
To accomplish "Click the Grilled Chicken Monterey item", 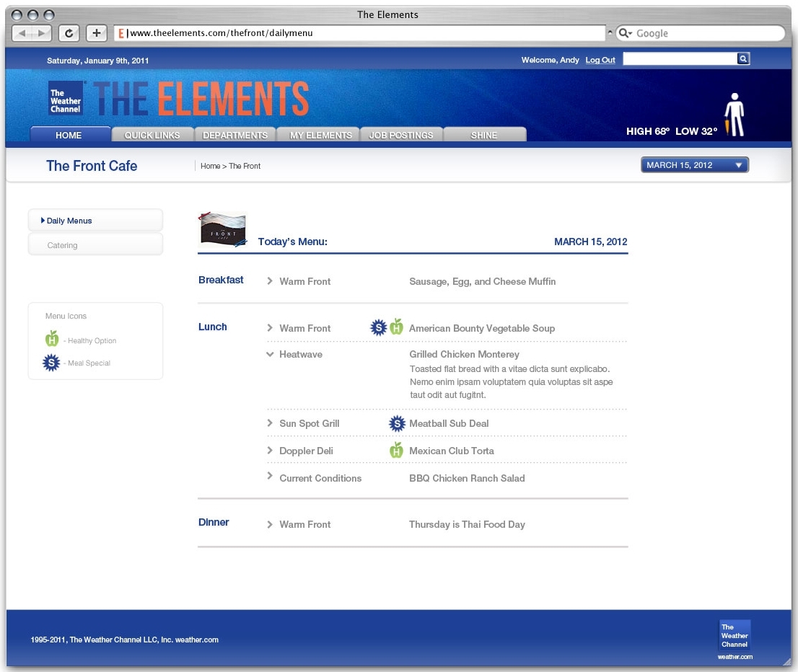I will tap(464, 354).
